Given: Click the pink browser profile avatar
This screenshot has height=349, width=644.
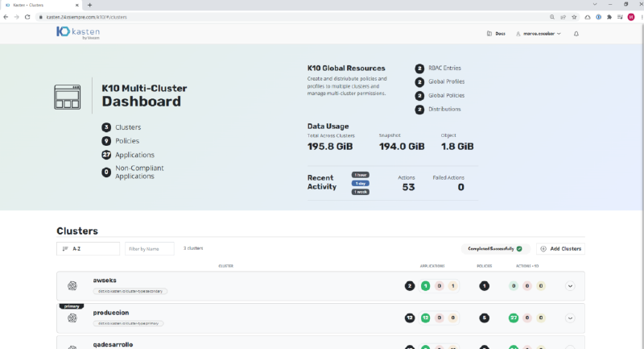Looking at the screenshot, I should [631, 17].
